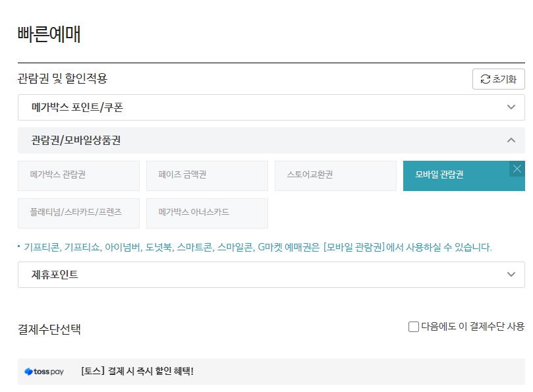533x392 pixels.
Task: Click the up chevron on 관람권/모바일상품권
Action: tap(511, 140)
